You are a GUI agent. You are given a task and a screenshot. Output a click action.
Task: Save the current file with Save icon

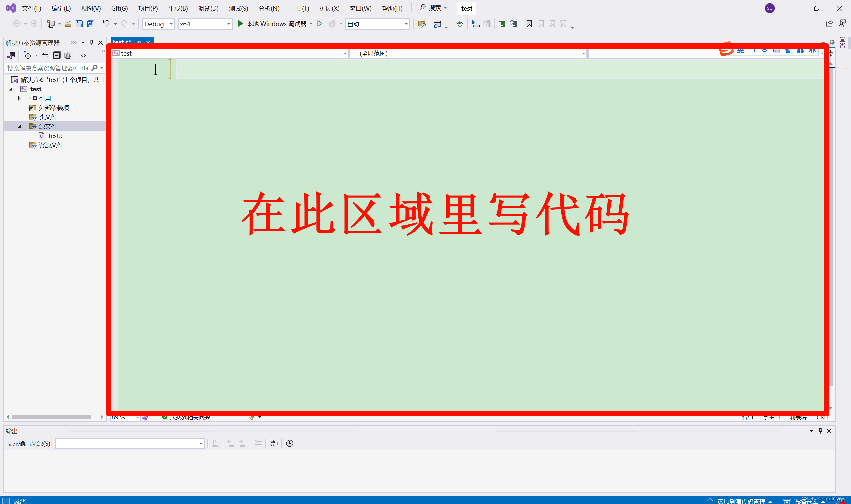click(79, 24)
